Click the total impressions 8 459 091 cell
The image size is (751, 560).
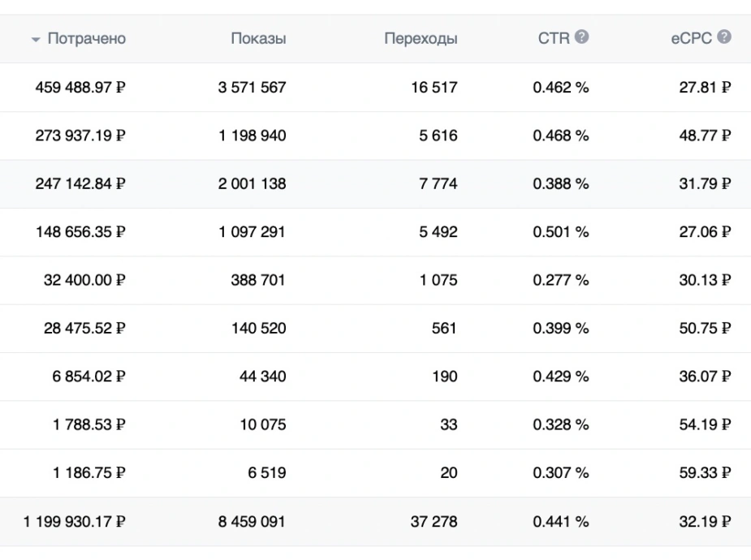click(x=252, y=522)
